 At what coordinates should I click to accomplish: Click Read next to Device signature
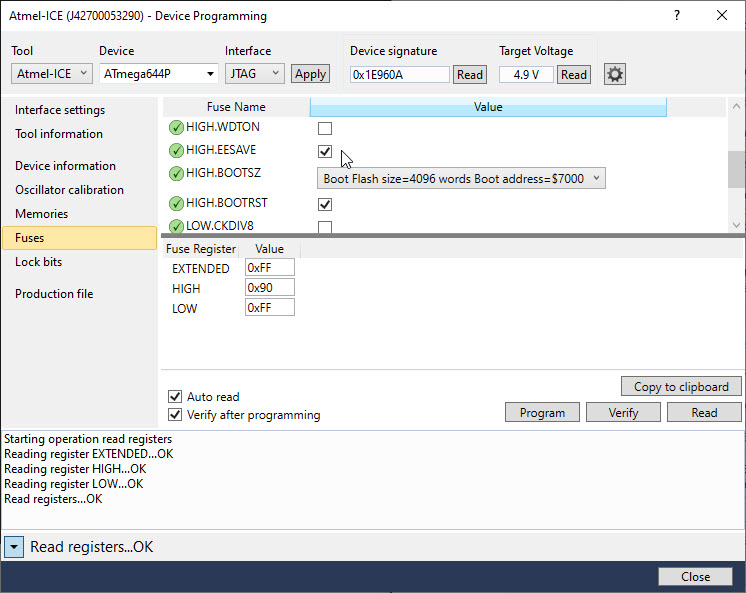[x=470, y=75]
